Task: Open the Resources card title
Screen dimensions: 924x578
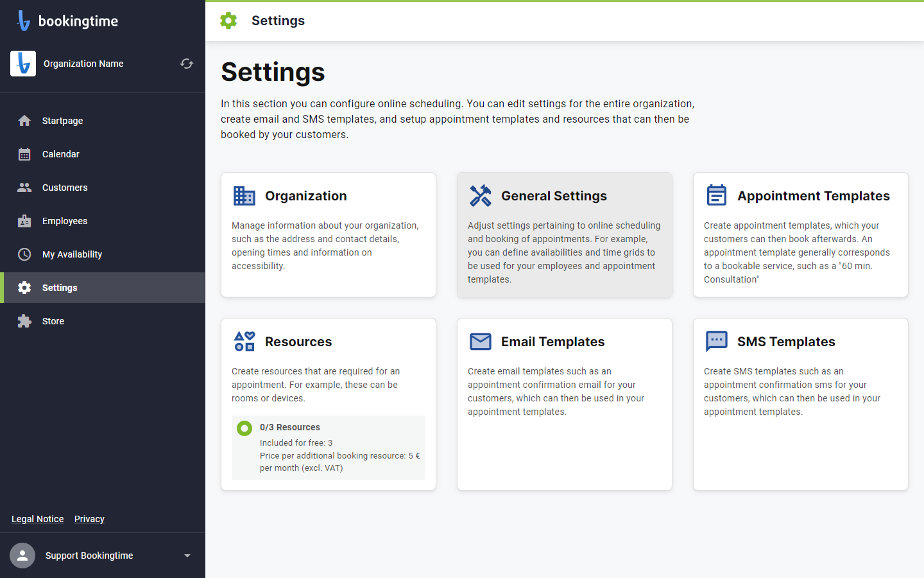Action: tap(298, 342)
